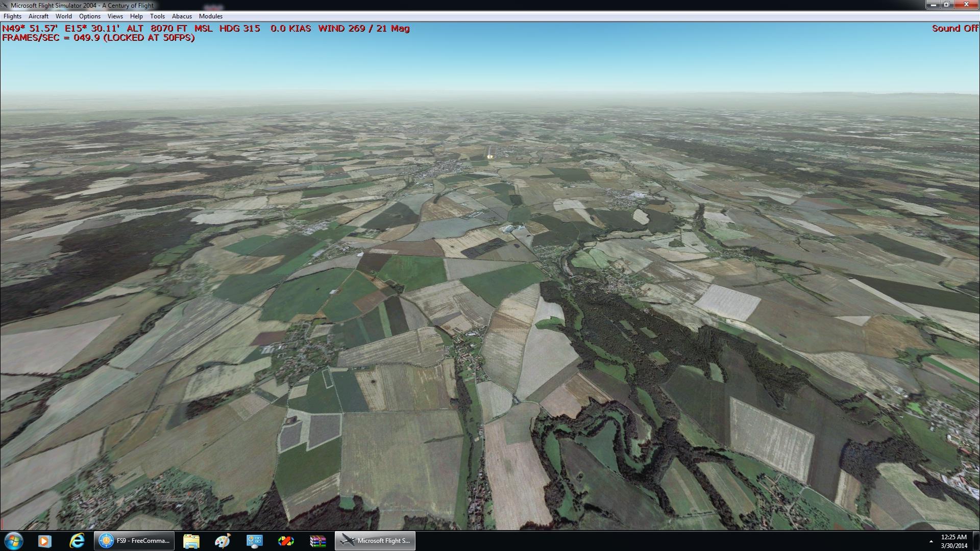
Task: Open the Help menu
Action: tap(136, 16)
